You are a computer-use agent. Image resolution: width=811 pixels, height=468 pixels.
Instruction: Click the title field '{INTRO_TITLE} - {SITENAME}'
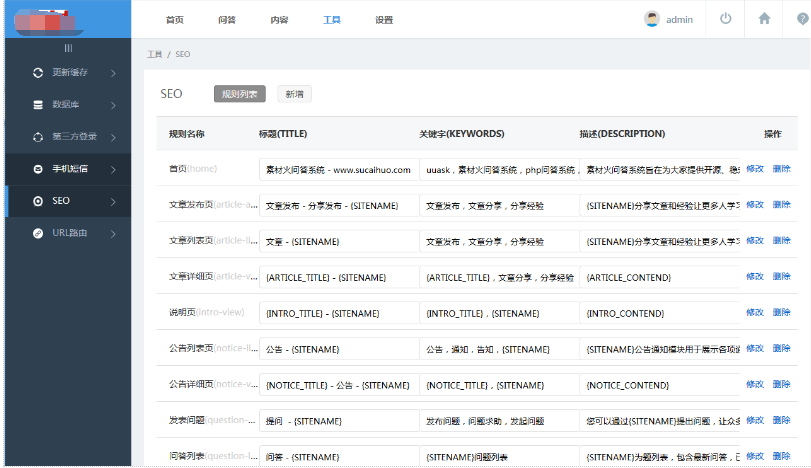(x=339, y=313)
